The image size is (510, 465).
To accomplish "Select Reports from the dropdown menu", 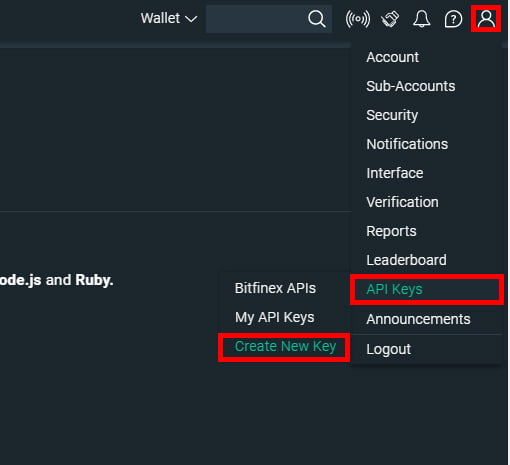I will tap(391, 231).
